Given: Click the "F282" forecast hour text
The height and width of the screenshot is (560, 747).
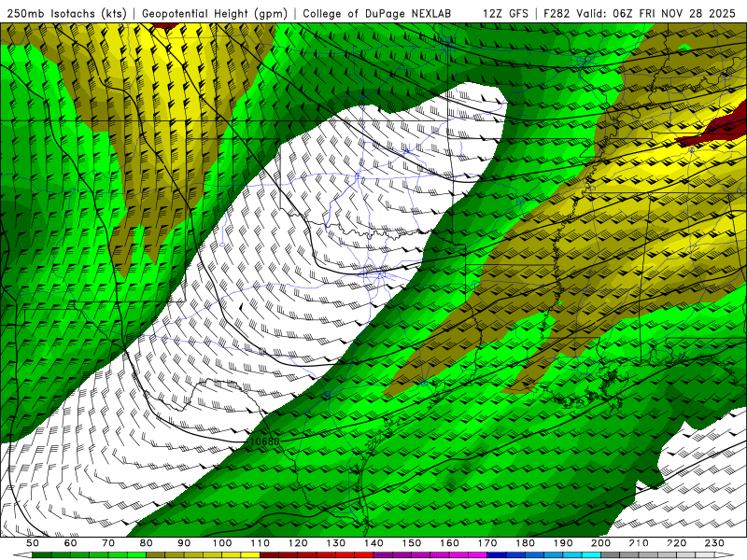Looking at the screenshot, I should (557, 14).
